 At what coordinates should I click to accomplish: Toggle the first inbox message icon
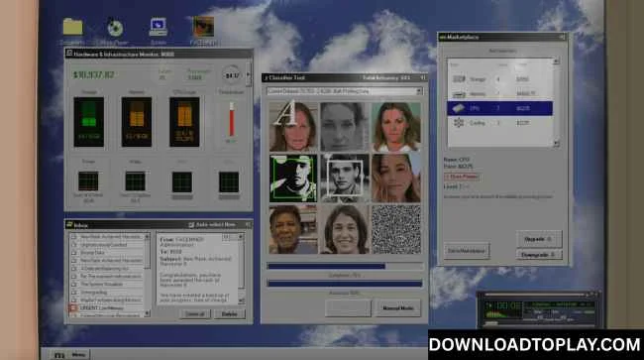pos(74,237)
